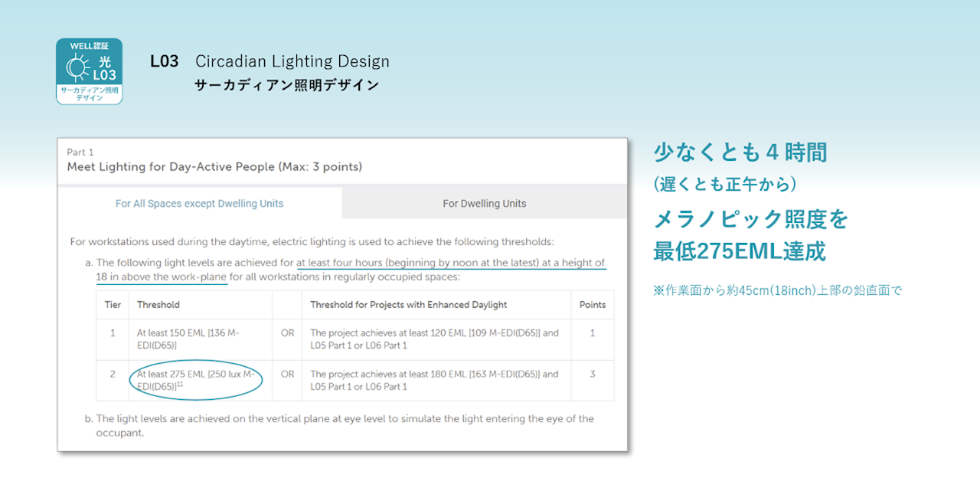Image resolution: width=980 pixels, height=478 pixels.
Task: Click the 18inch footnote text on right
Action: (778, 291)
